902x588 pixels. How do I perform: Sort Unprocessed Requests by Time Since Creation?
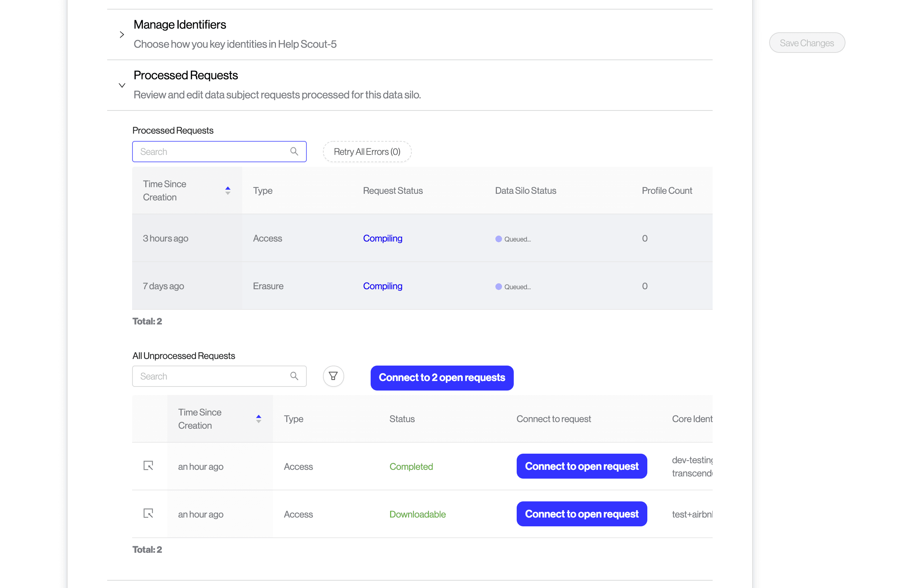tap(258, 418)
